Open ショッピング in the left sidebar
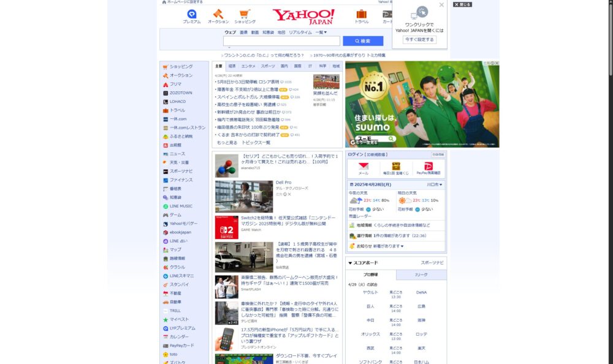613x364 pixels. point(181,66)
